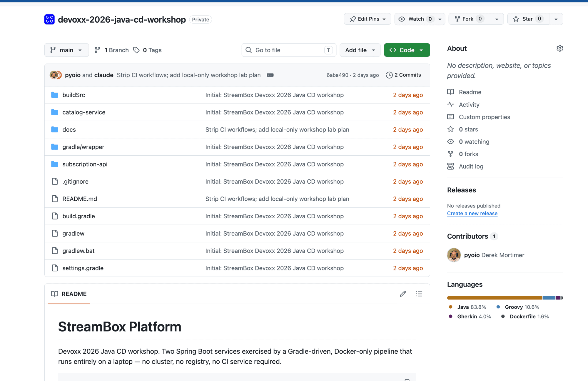Image resolution: width=588 pixels, height=381 pixels.
Task: Click the README.md file icon
Action: [x=55, y=199]
